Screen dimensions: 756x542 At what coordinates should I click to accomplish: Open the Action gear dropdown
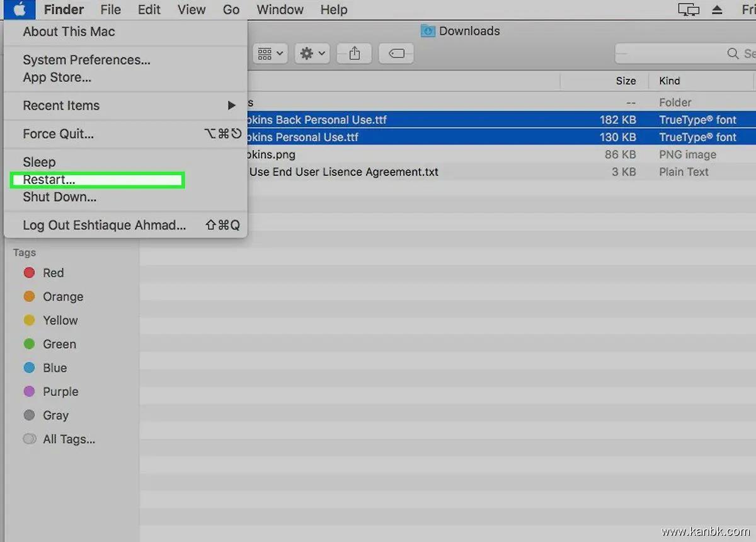312,54
